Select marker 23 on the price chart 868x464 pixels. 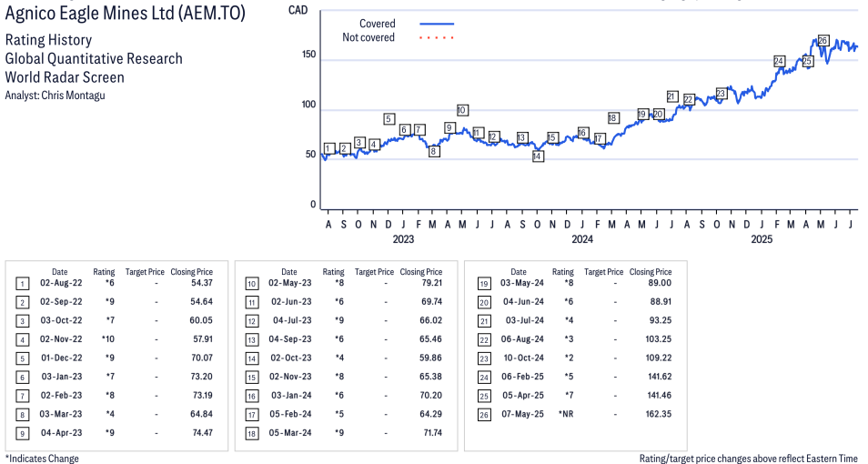tap(721, 94)
